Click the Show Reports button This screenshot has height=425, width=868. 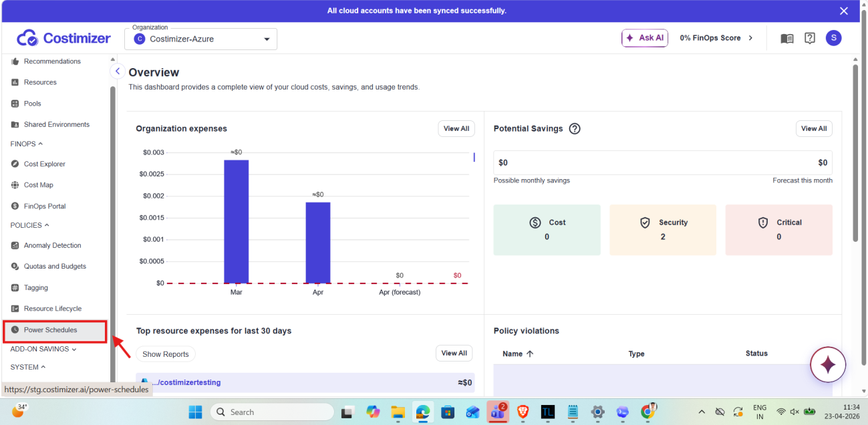point(166,354)
